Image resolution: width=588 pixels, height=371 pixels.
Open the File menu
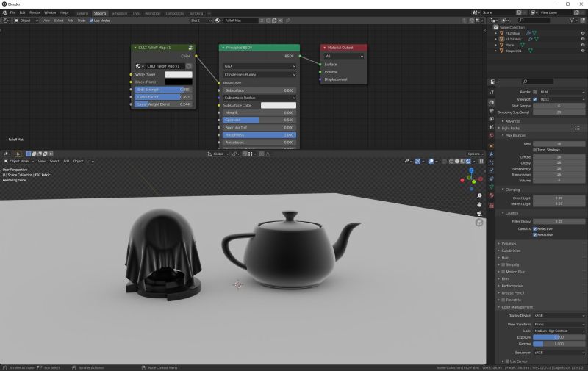click(x=12, y=12)
